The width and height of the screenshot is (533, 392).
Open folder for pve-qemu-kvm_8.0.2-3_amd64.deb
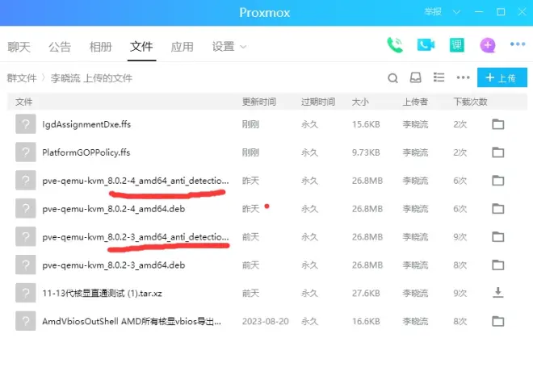click(x=498, y=265)
